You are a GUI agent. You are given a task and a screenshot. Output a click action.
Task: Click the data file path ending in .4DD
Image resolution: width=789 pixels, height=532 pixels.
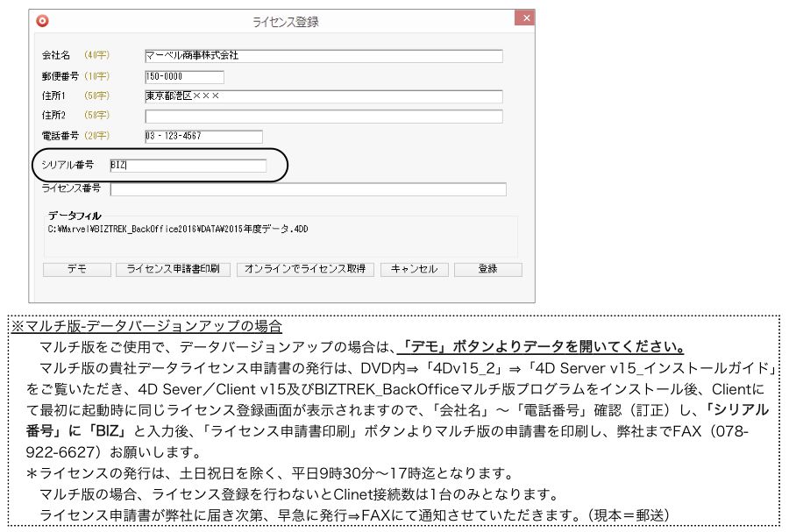[178, 230]
